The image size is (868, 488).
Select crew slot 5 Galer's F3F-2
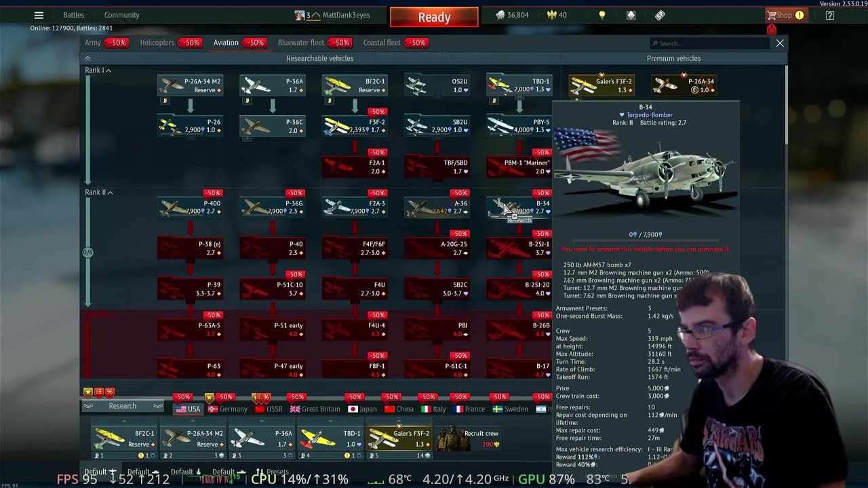[398, 439]
